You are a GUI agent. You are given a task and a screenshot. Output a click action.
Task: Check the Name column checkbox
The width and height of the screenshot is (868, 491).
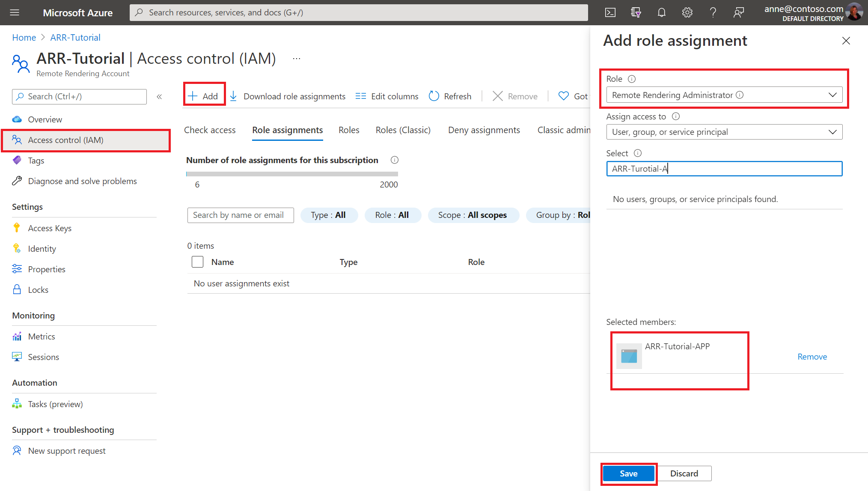(197, 261)
